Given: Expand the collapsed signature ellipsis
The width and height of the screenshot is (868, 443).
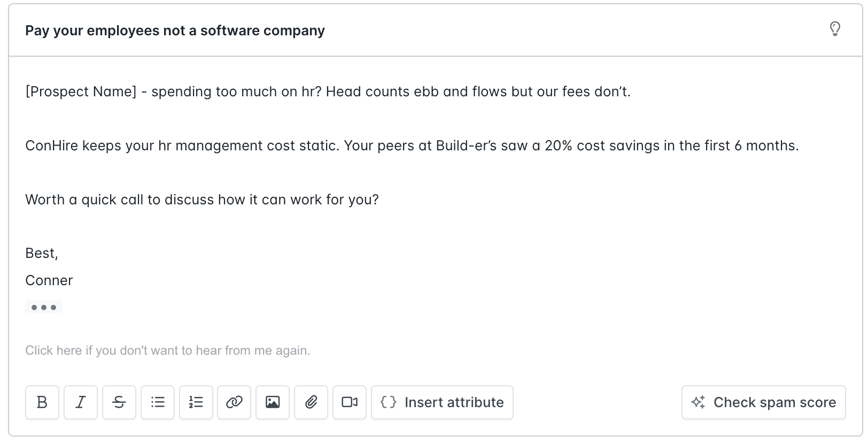Looking at the screenshot, I should point(44,307).
